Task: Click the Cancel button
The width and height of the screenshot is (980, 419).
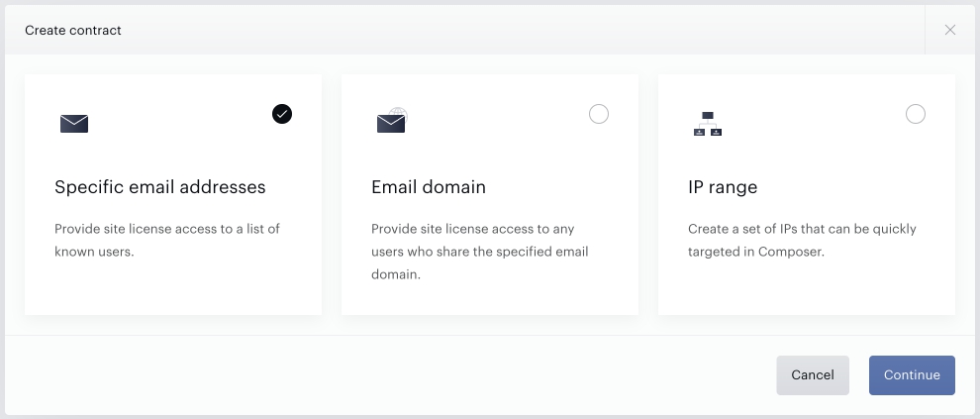Action: [x=813, y=375]
